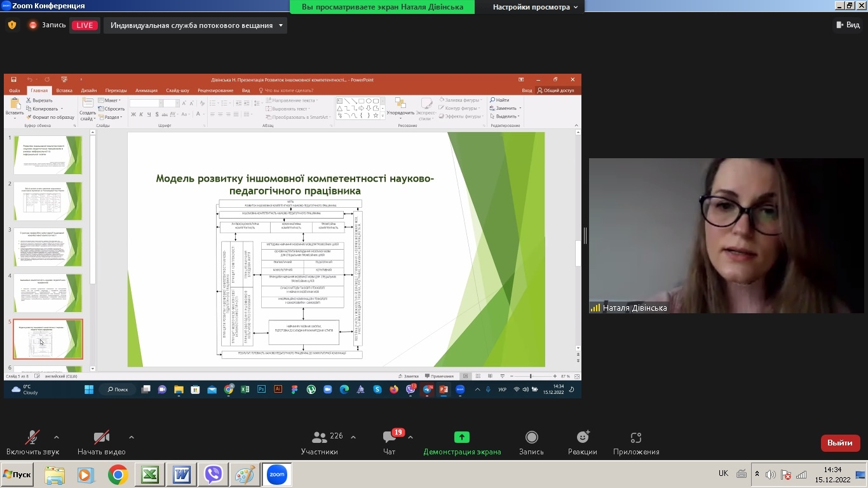Screen dimensions: 868x488
Task: Click the Запись record icon in Zoom toolbar
Action: pyautogui.click(x=531, y=442)
